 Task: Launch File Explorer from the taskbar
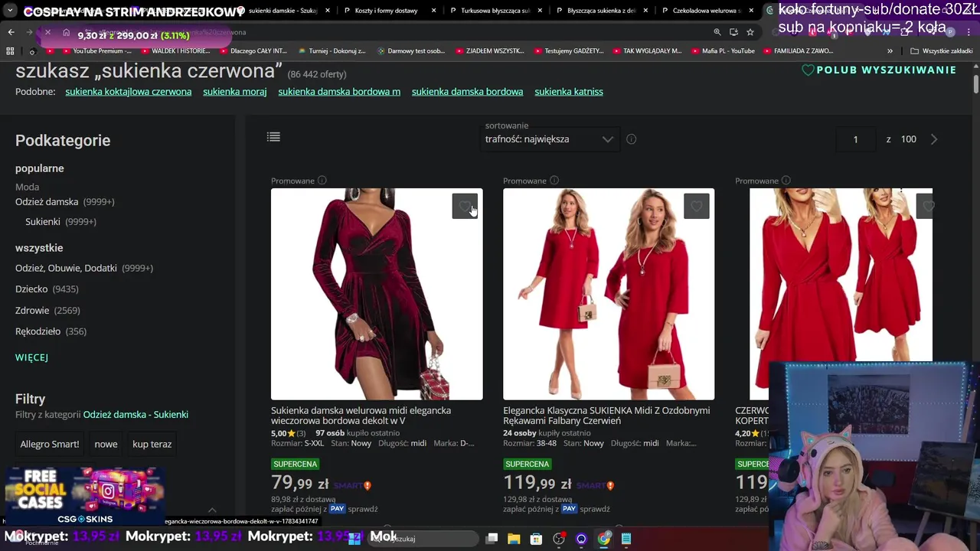pos(514,539)
